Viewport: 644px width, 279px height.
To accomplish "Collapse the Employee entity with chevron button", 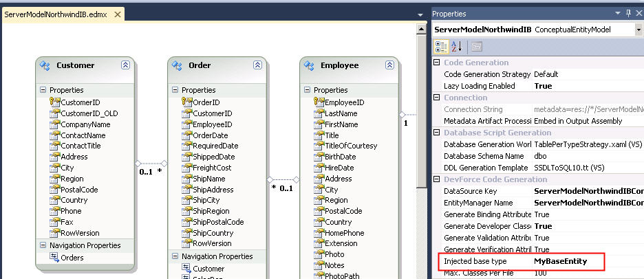I will (389, 65).
